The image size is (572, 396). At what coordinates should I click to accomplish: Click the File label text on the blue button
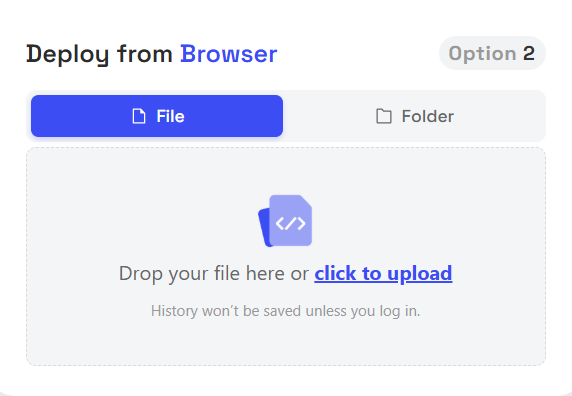(x=170, y=116)
